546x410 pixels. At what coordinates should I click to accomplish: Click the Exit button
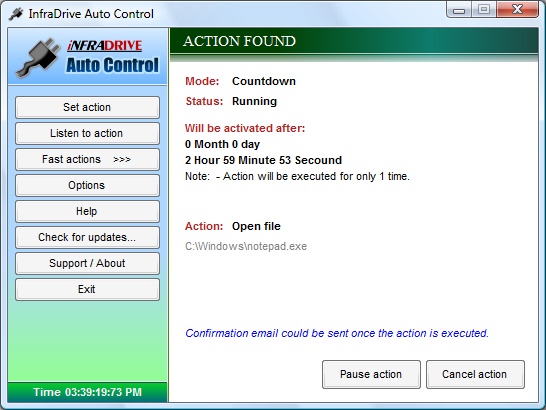coord(87,289)
